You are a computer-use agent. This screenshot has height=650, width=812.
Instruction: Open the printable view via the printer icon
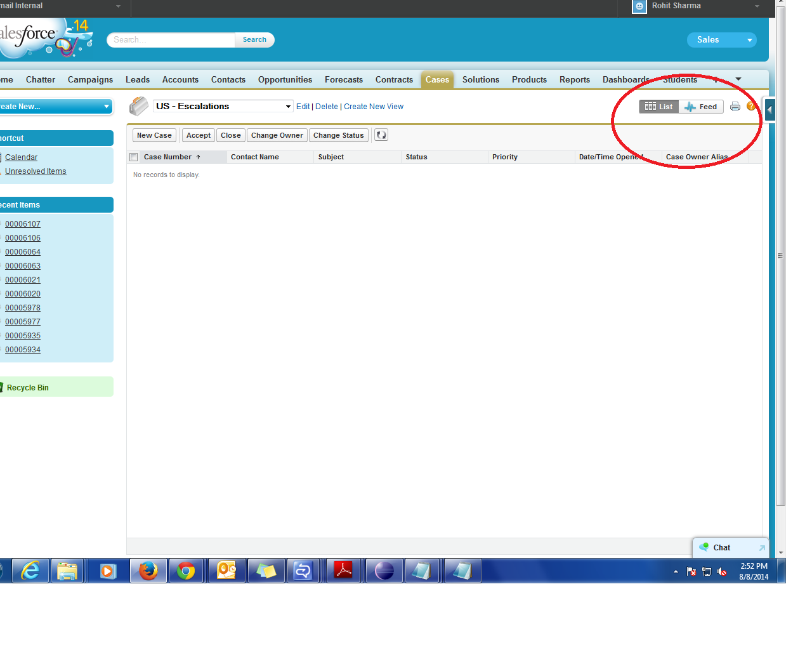[735, 107]
